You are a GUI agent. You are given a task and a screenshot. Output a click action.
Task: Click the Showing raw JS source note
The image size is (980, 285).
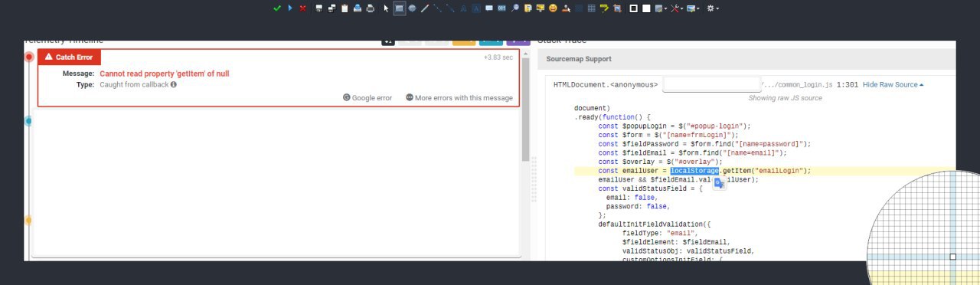pos(786,98)
